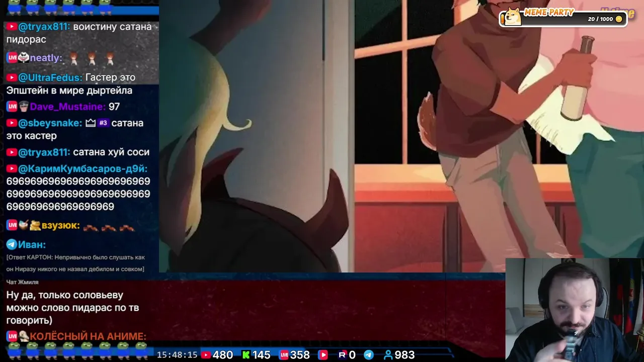Screen dimensions: 644x362
Task: Open the @UltraFedus username
Action: (50, 77)
